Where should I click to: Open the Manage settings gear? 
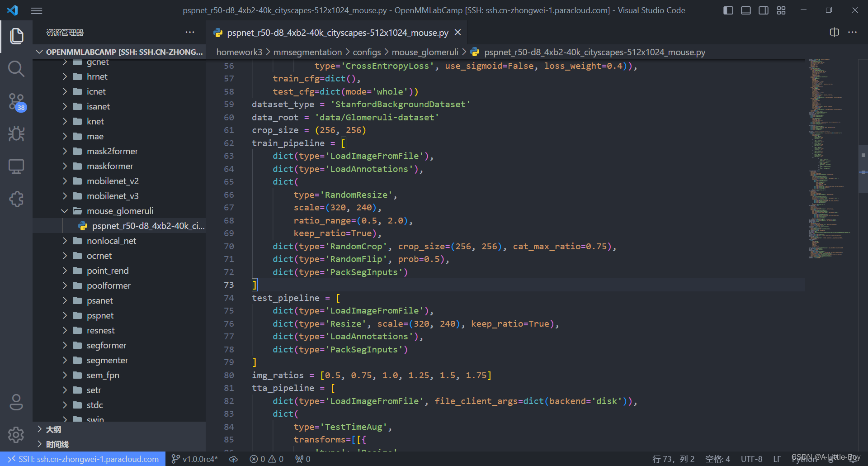click(x=16, y=435)
